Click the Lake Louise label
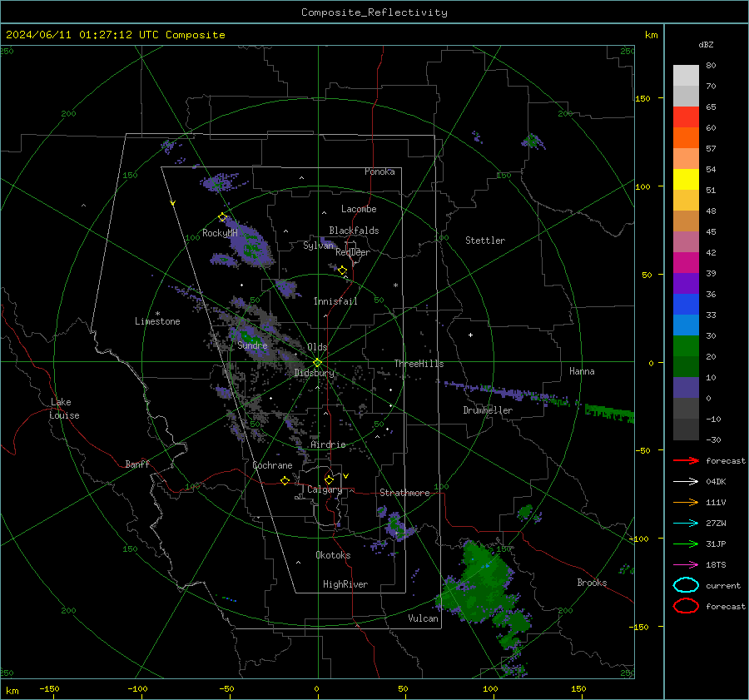Screen dimensions: 749x700 [64, 409]
